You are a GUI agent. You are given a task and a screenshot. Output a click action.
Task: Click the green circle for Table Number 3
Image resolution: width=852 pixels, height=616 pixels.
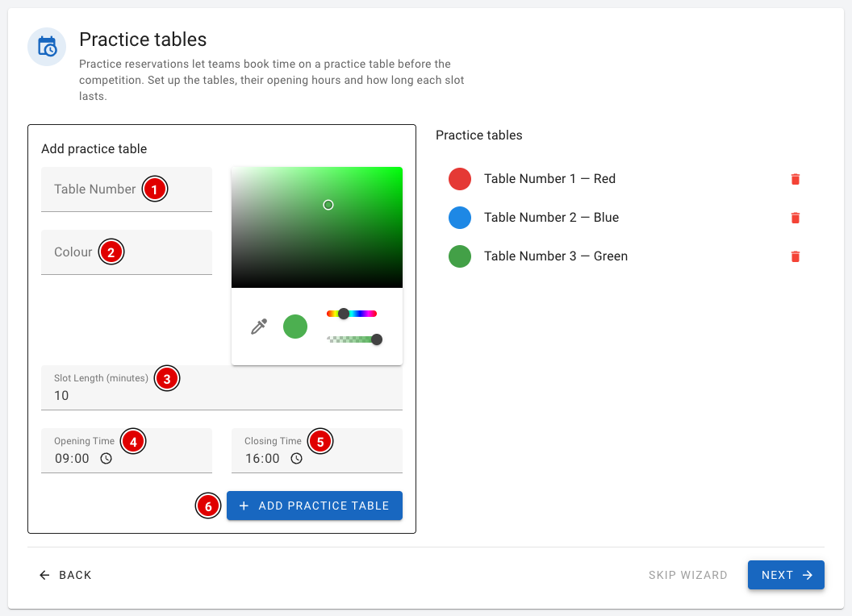tap(460, 256)
